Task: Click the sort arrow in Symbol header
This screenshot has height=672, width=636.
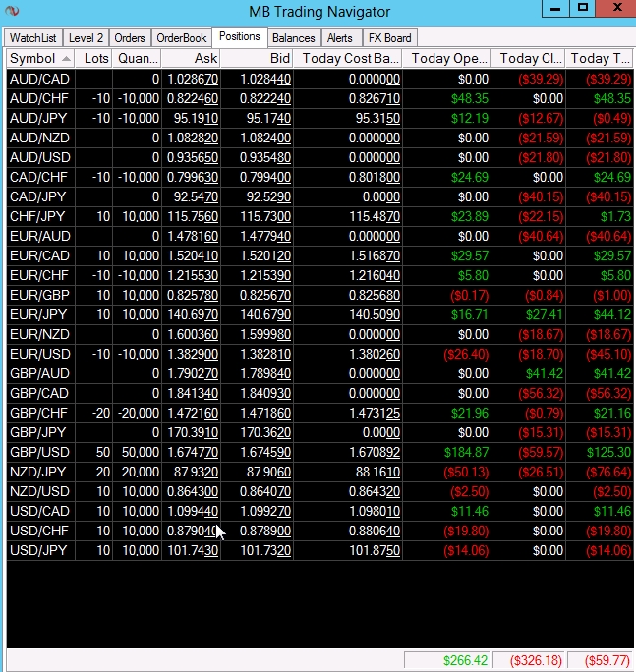Action: coord(66,59)
